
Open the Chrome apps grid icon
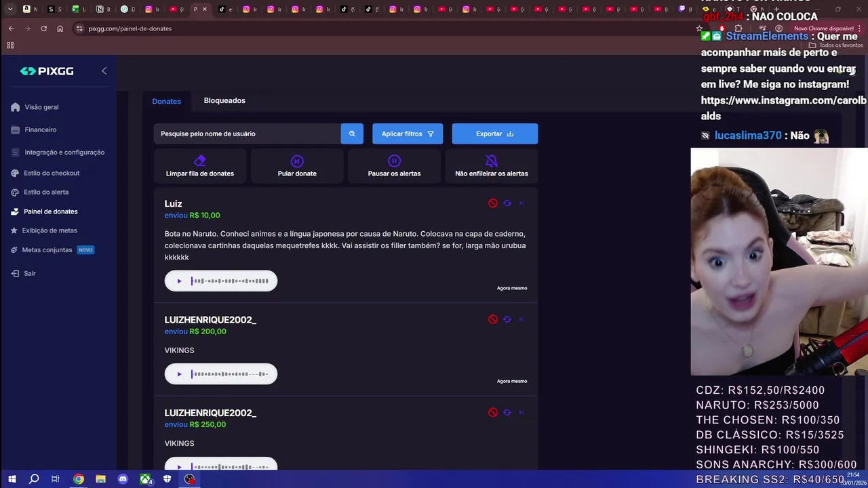10,45
